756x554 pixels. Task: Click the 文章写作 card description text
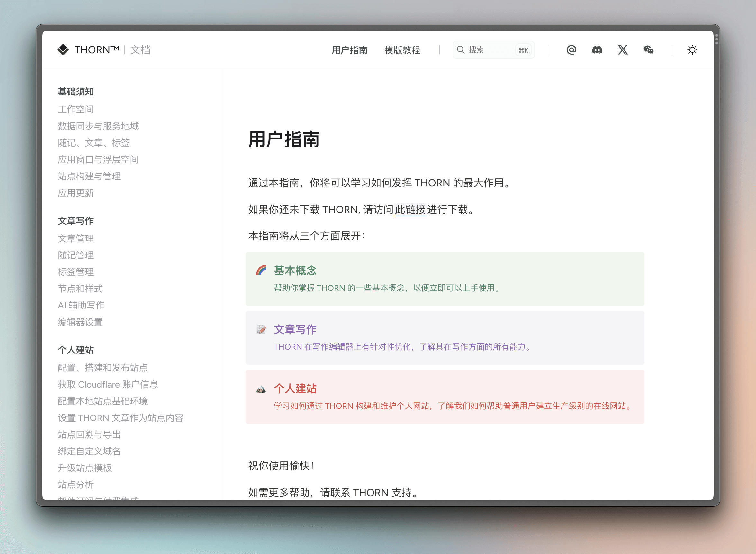(x=403, y=347)
